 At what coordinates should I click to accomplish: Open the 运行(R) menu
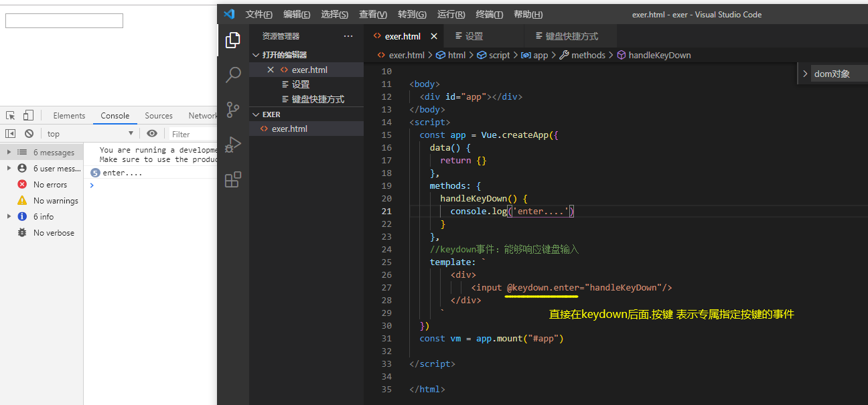451,14
